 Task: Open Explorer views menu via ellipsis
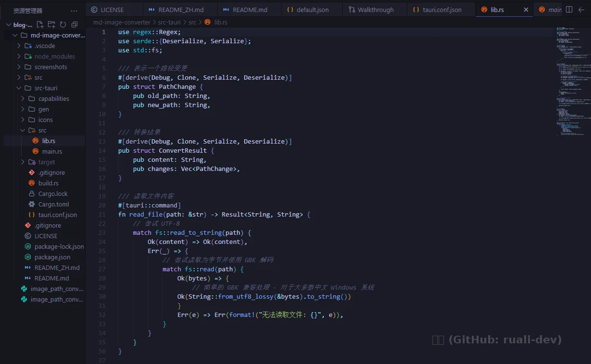(x=74, y=11)
